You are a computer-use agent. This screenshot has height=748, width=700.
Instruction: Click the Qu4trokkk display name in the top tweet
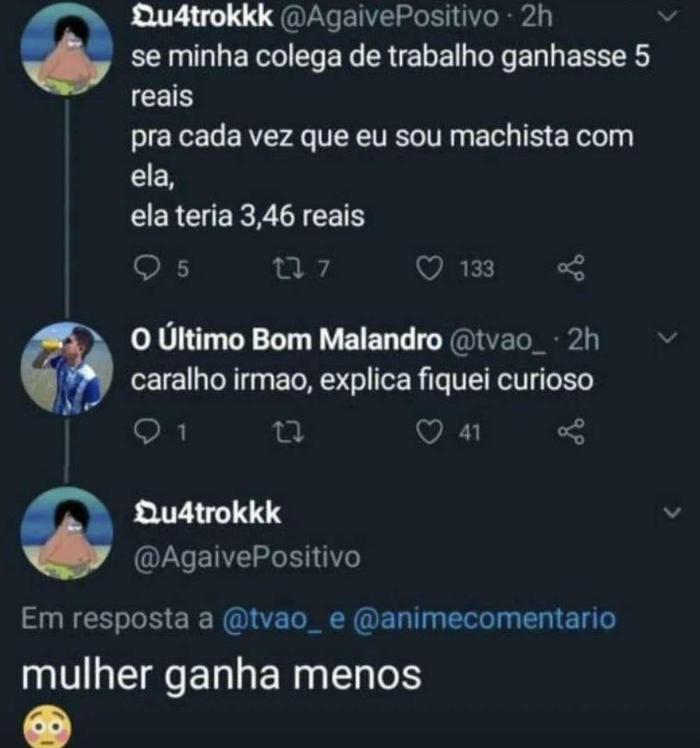(x=202, y=17)
